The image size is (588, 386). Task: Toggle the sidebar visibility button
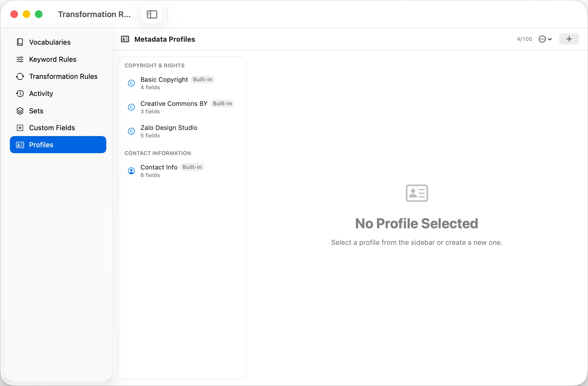pos(152,14)
